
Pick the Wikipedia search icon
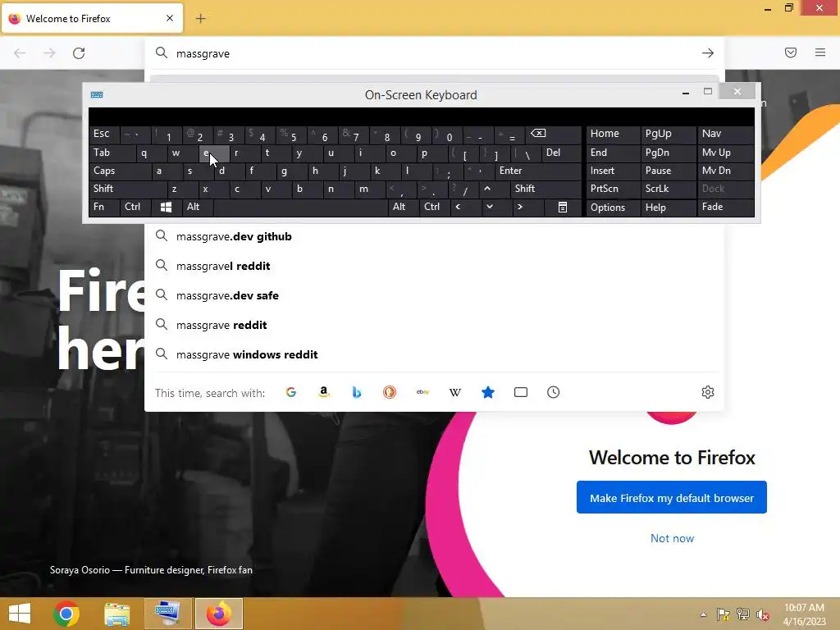point(454,392)
